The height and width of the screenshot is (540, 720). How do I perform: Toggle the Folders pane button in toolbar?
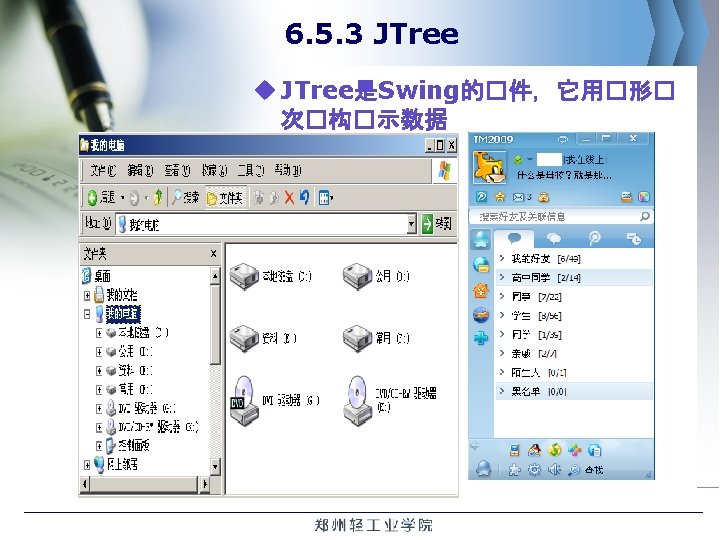tap(225, 198)
